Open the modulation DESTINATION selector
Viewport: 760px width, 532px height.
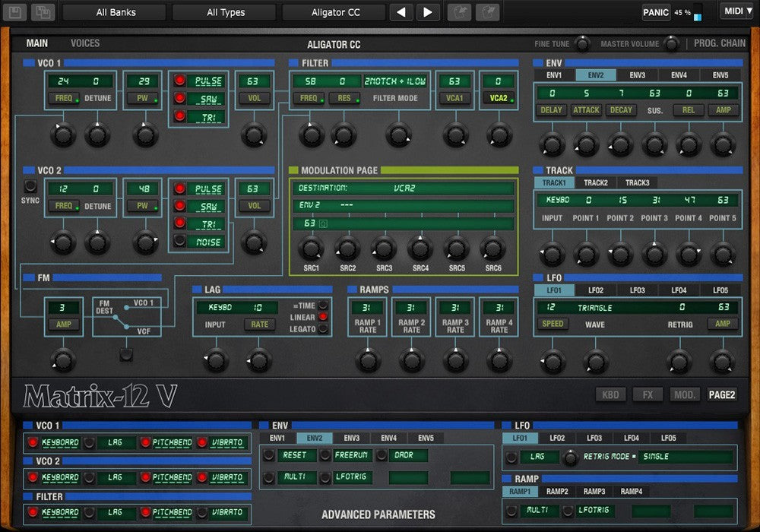pos(404,188)
